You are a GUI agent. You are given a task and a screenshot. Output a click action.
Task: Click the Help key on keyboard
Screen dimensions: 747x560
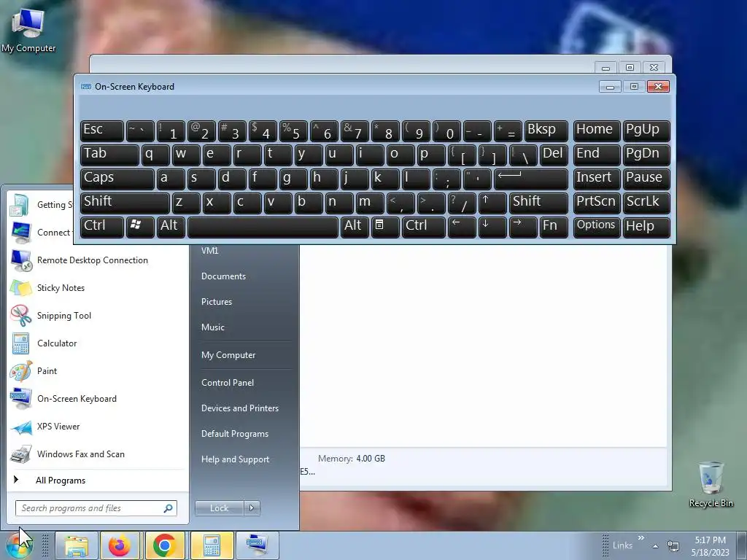pos(646,227)
